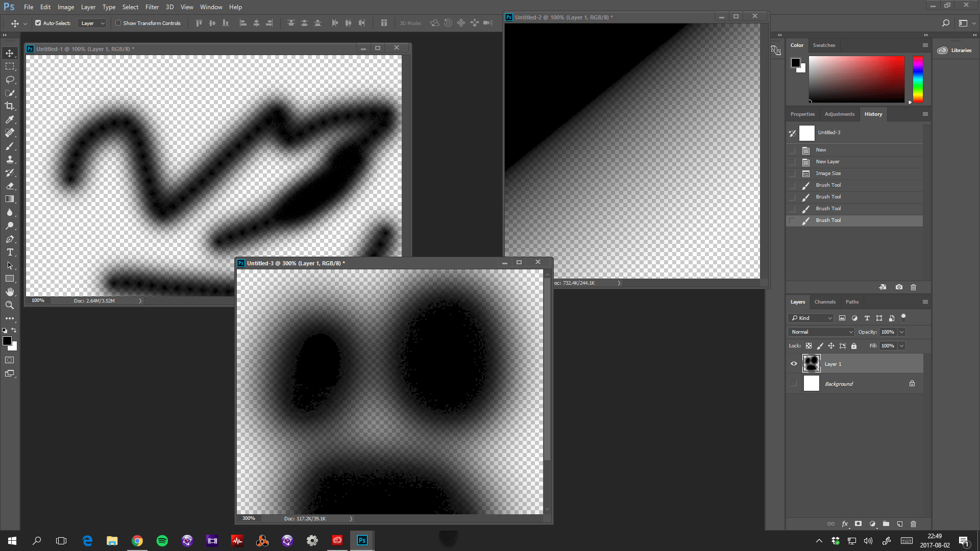Open the Add Layer Style fx icon
The width and height of the screenshot is (980, 551).
point(845,524)
